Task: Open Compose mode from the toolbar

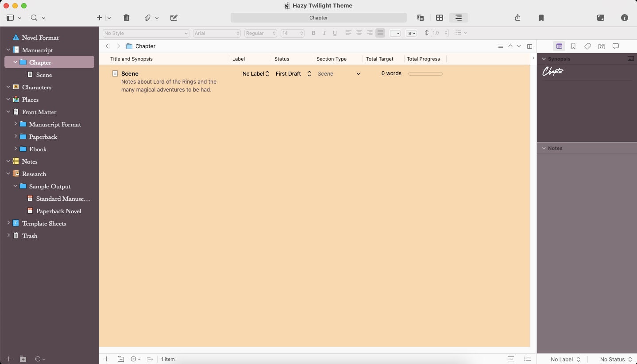Action: point(601,18)
